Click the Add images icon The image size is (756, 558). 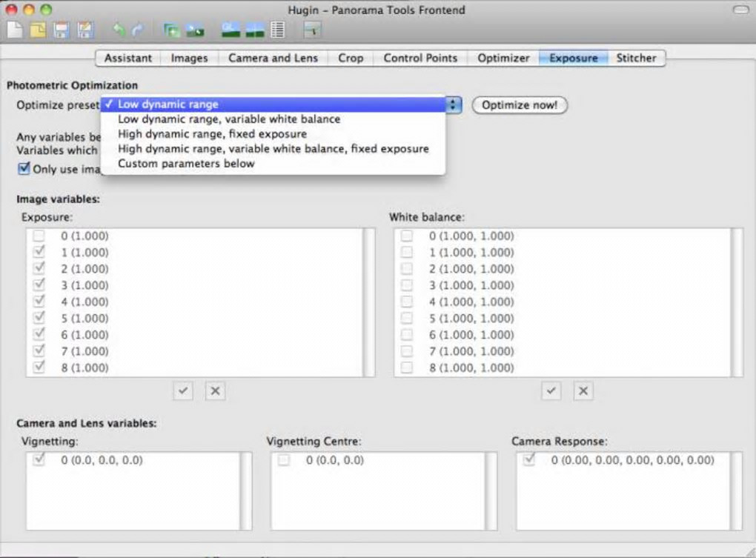pos(172,30)
